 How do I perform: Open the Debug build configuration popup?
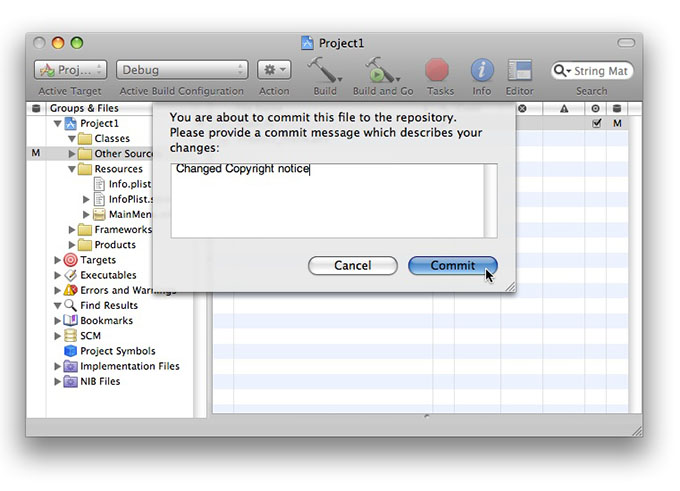[x=182, y=69]
